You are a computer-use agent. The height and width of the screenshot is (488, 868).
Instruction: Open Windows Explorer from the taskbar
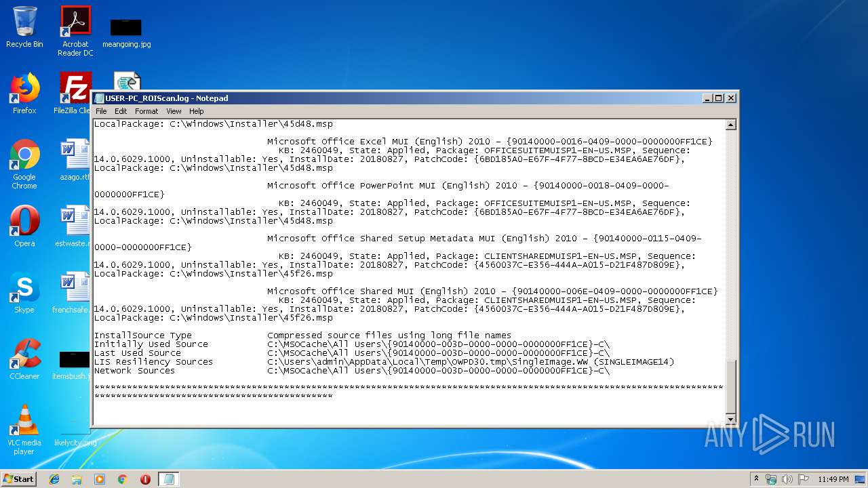tap(77, 479)
